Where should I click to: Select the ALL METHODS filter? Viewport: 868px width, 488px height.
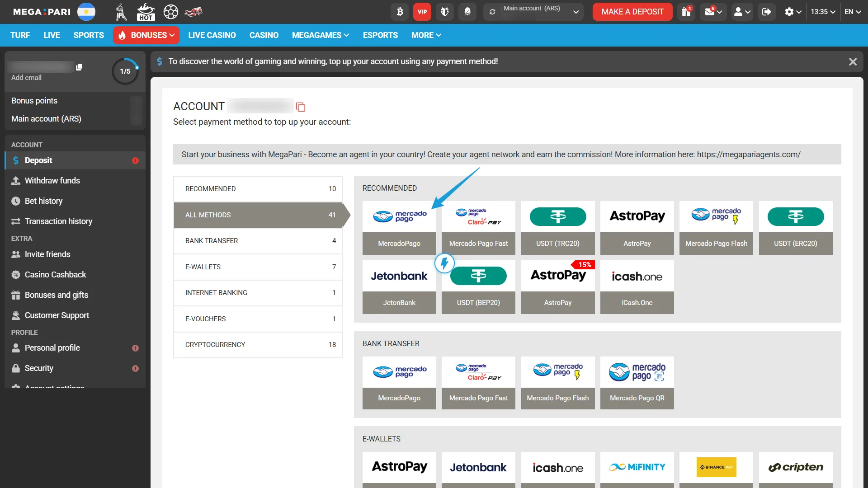pos(258,215)
